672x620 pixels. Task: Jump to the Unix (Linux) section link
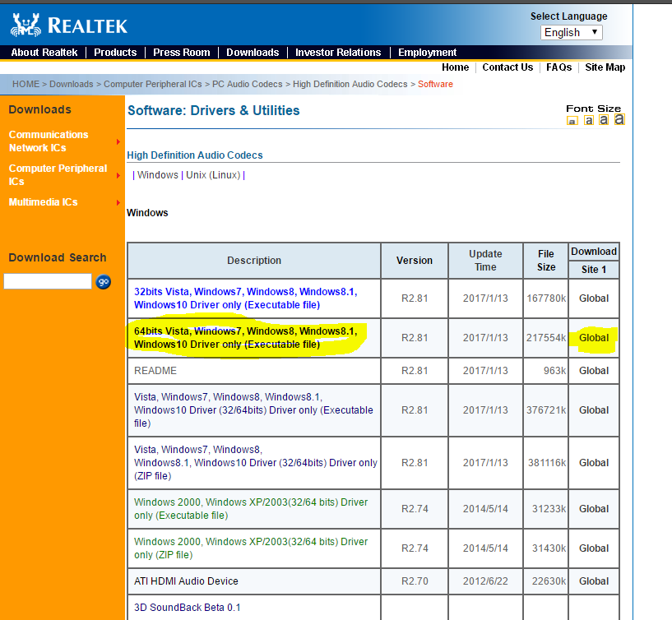pos(213,175)
